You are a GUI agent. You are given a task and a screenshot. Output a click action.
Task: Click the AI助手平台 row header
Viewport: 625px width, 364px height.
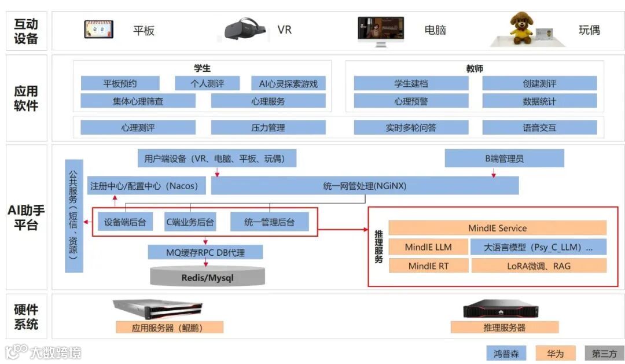[26, 217]
